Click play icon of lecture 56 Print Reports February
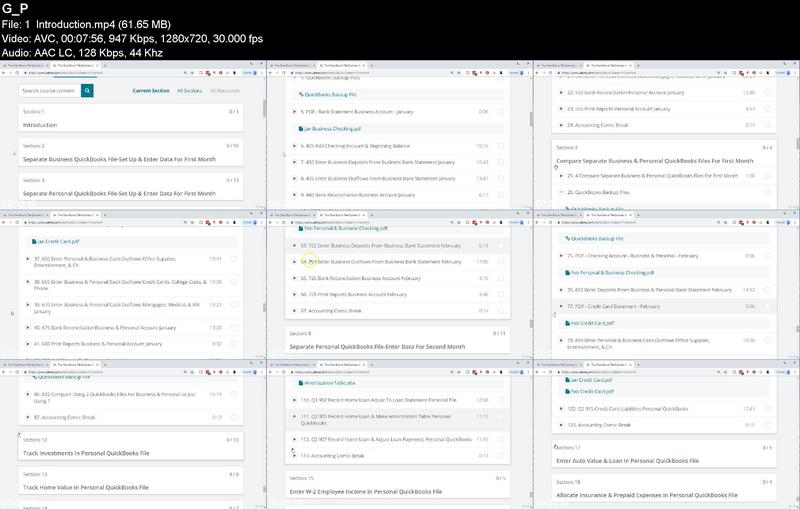Viewport: 800px width, 509px height. [x=294, y=295]
